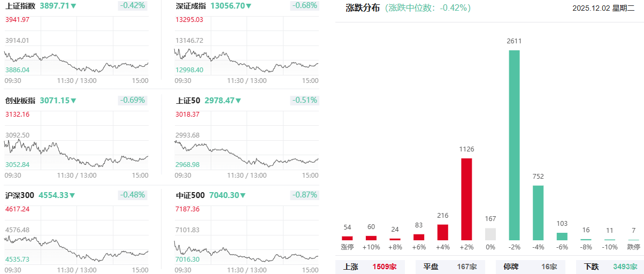Image resolution: width=644 pixels, height=274 pixels.
Task: Click the red +2% distribution bar
Action: click(x=466, y=199)
